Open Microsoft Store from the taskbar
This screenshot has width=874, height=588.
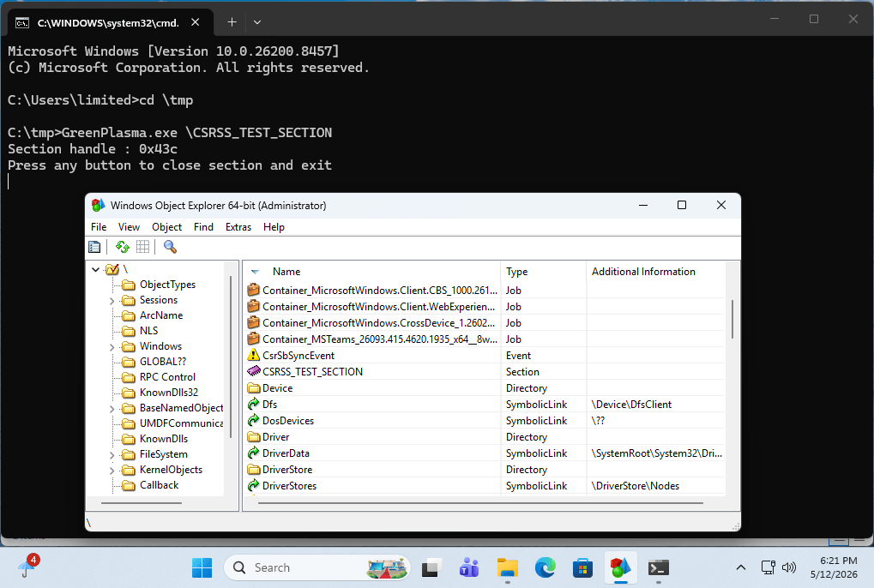[582, 568]
